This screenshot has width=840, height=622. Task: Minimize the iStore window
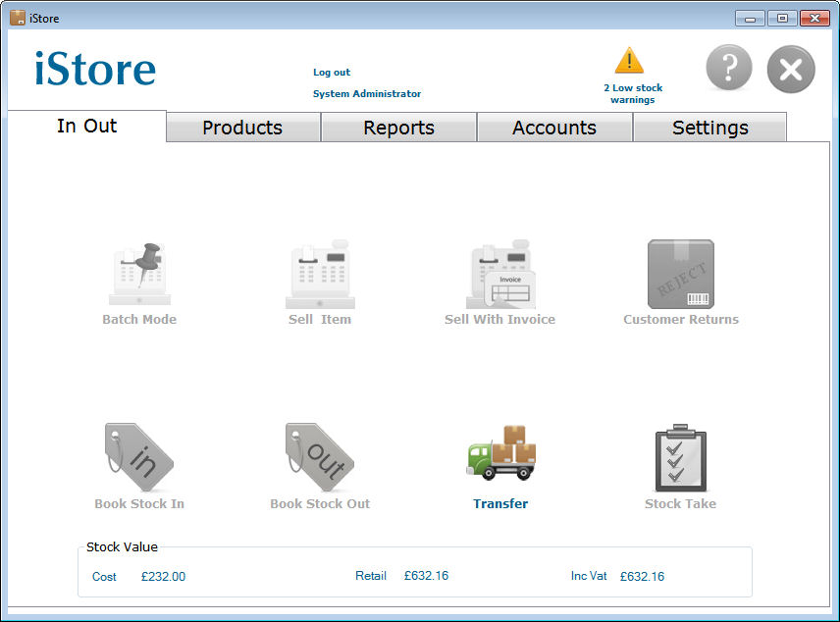click(x=750, y=19)
